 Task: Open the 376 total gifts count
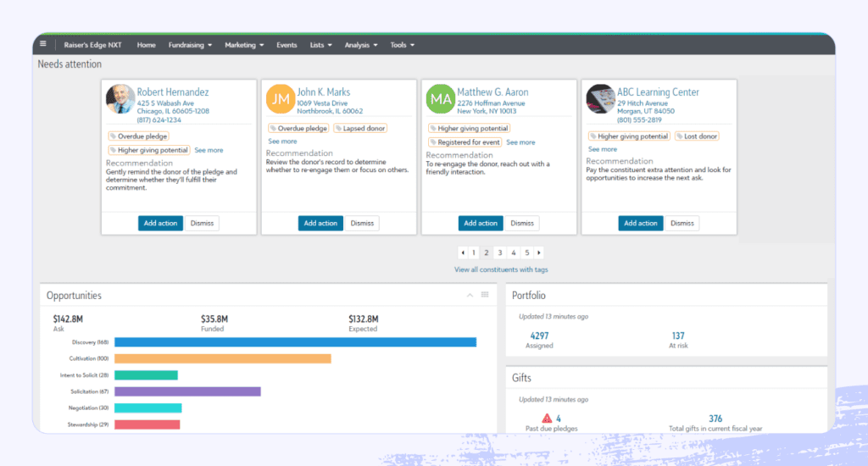[x=715, y=419]
